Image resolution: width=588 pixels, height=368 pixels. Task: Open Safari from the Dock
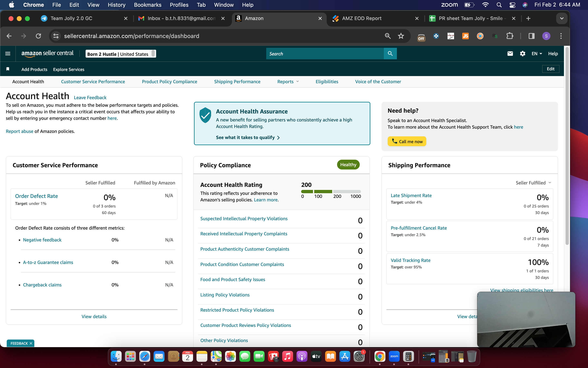click(145, 357)
